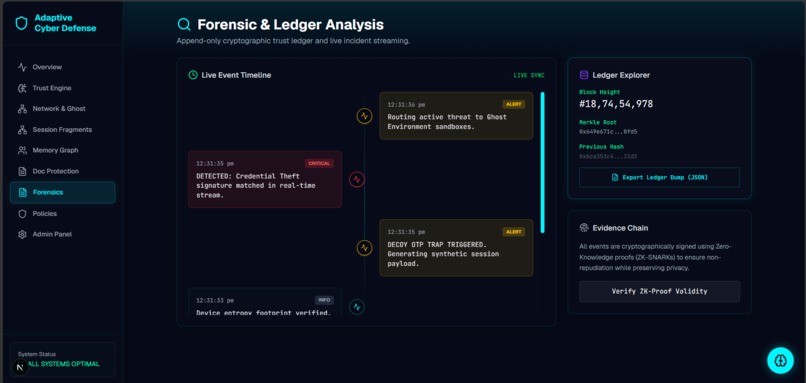Click the Trust Engine fingerprint icon
Viewport: 806px width, 383px height.
22,88
